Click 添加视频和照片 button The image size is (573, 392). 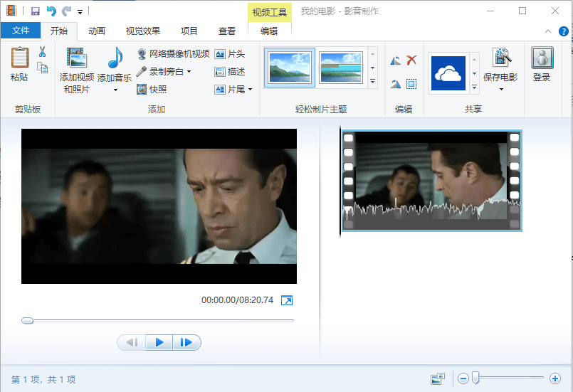(76, 70)
